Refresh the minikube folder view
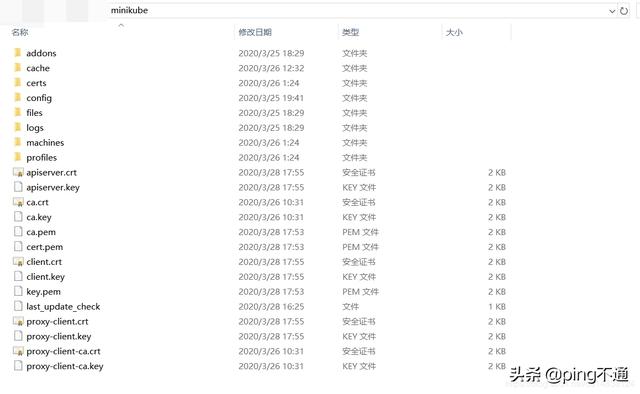This screenshot has width=640, height=394. click(624, 11)
